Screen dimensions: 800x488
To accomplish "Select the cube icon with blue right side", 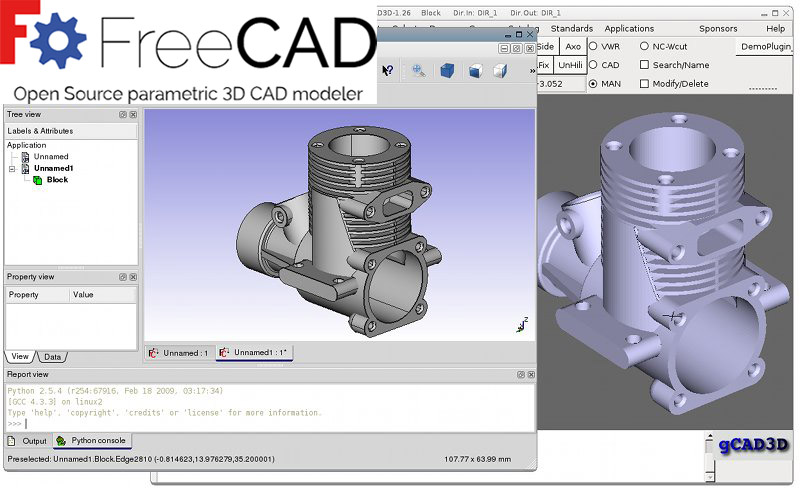I will (500, 70).
